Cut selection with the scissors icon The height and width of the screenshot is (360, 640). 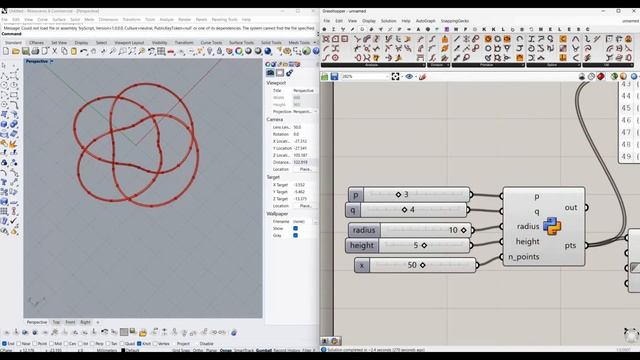point(55,51)
